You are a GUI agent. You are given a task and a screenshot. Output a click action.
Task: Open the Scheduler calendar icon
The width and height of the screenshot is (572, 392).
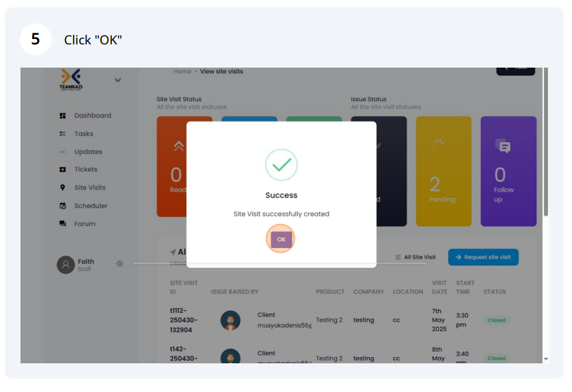pos(63,206)
